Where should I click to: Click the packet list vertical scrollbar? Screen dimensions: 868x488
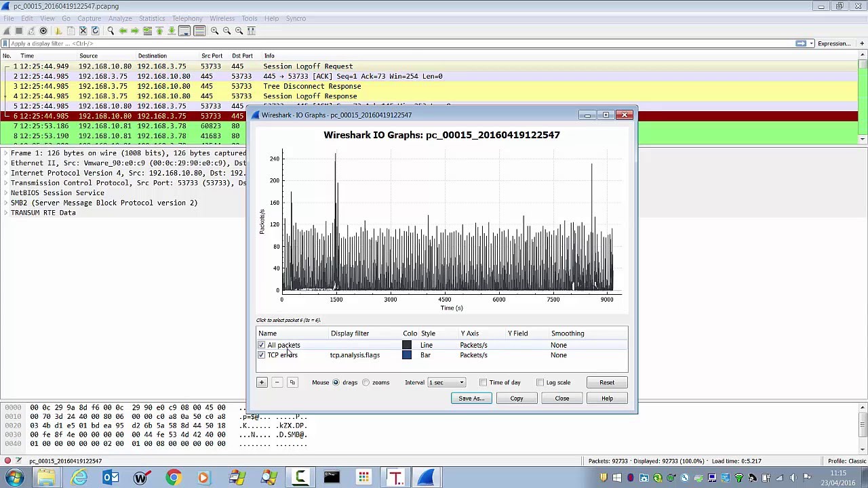[x=863, y=98]
